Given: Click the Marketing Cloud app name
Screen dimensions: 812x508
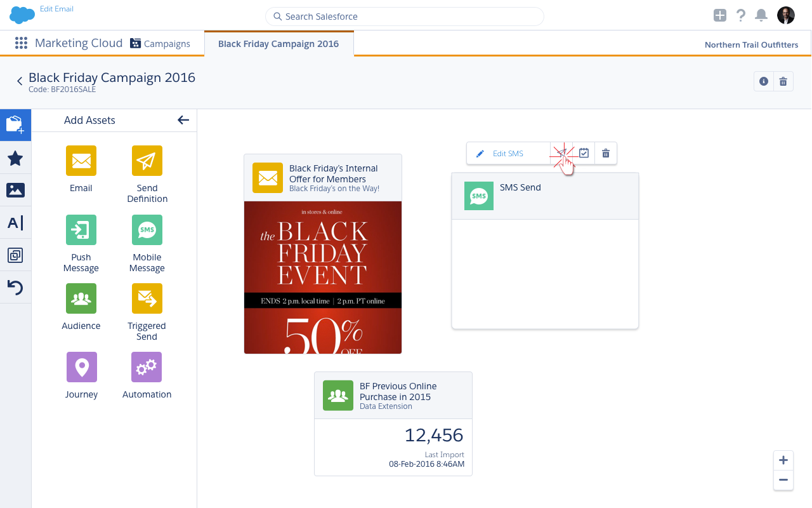Looking at the screenshot, I should [x=79, y=43].
